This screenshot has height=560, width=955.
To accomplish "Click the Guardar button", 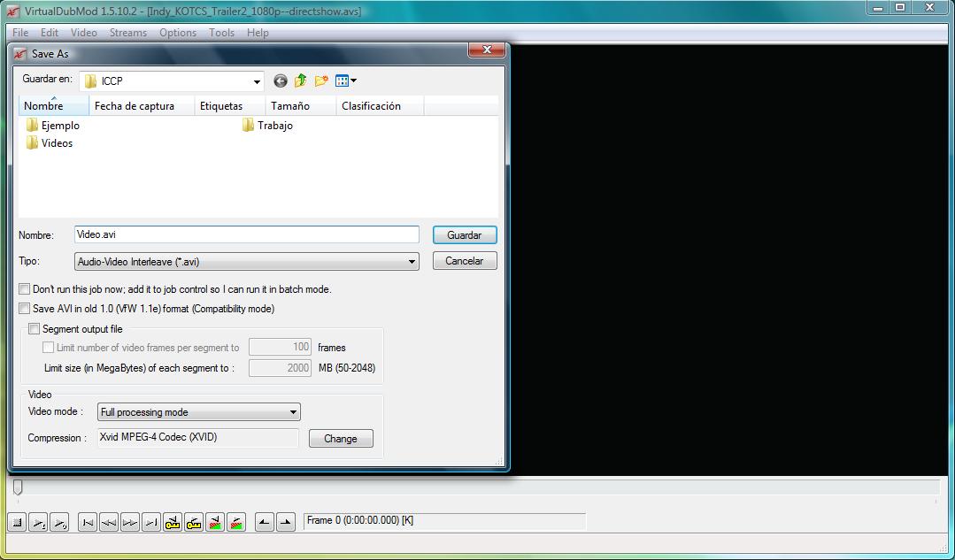I will 465,235.
